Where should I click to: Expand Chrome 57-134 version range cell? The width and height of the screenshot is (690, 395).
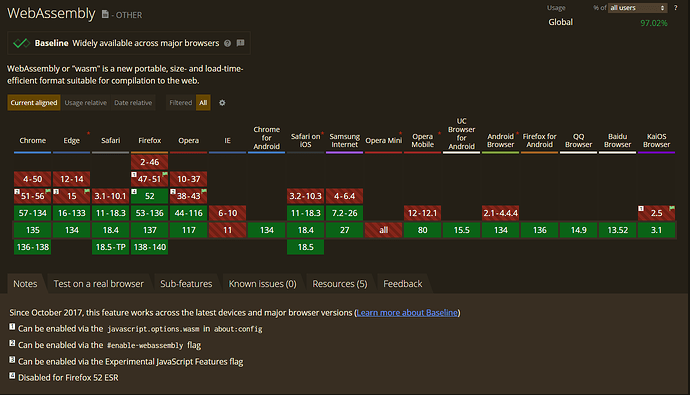coord(33,213)
